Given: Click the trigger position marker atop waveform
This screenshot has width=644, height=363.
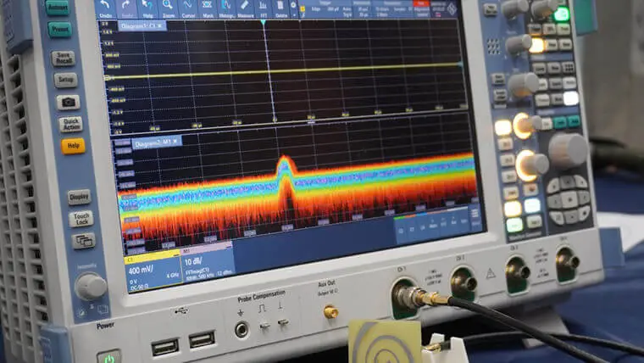Looking at the screenshot, I should click(x=264, y=22).
